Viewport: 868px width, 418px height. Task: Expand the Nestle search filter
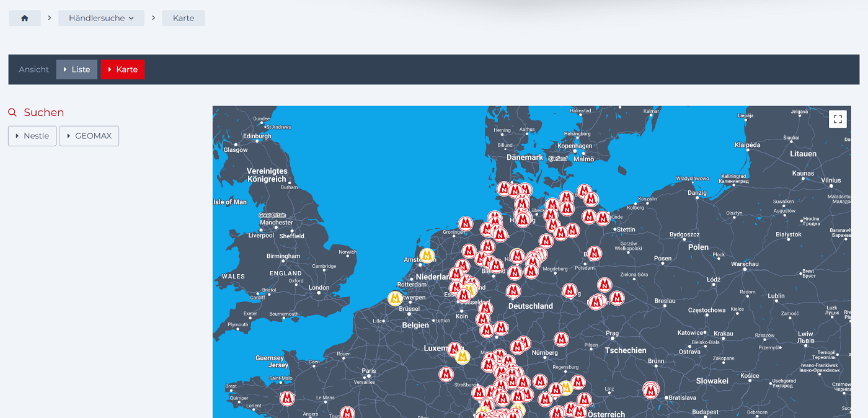pyautogui.click(x=32, y=136)
